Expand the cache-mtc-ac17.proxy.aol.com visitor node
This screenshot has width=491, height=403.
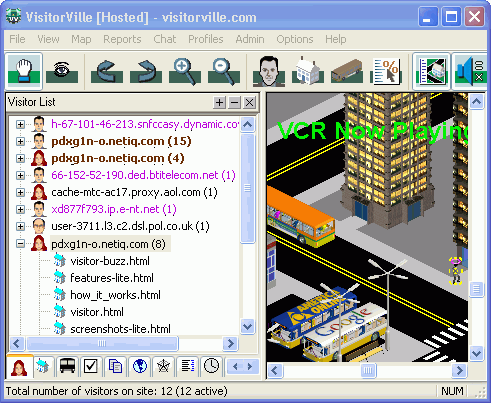[x=20, y=192]
